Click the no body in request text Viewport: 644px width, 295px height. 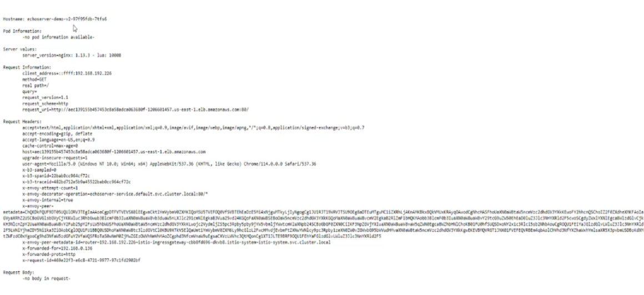(47, 278)
